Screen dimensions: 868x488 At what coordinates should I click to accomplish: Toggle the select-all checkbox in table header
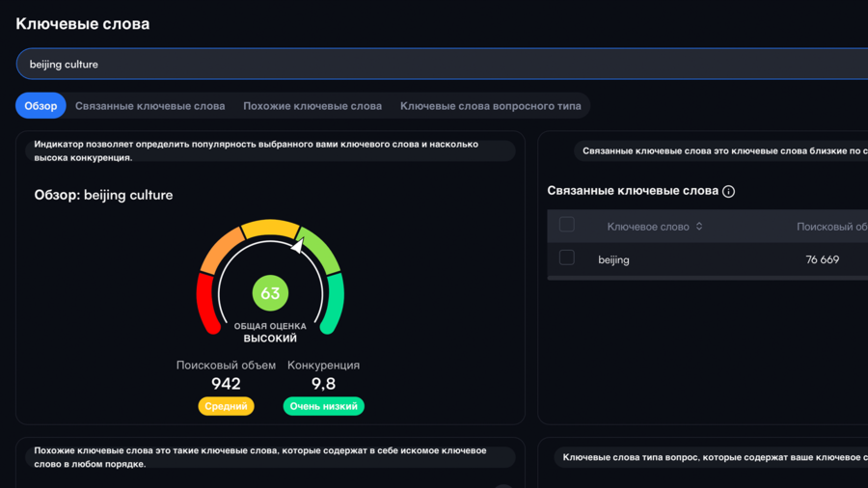pyautogui.click(x=567, y=225)
